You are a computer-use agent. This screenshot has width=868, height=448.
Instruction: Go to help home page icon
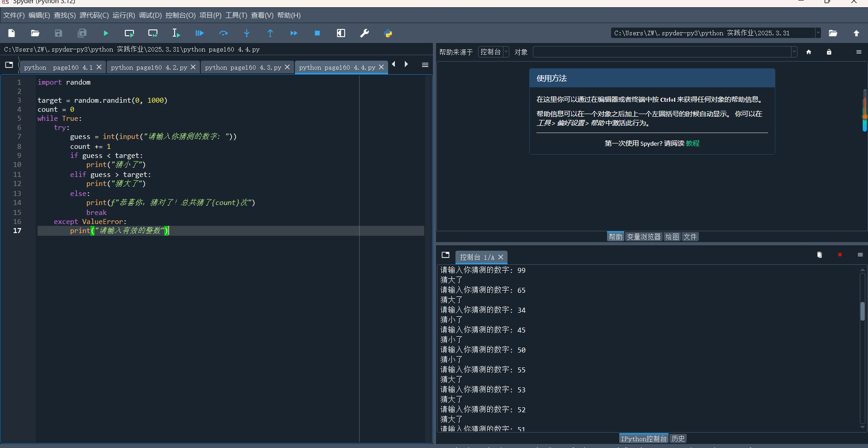(x=809, y=52)
